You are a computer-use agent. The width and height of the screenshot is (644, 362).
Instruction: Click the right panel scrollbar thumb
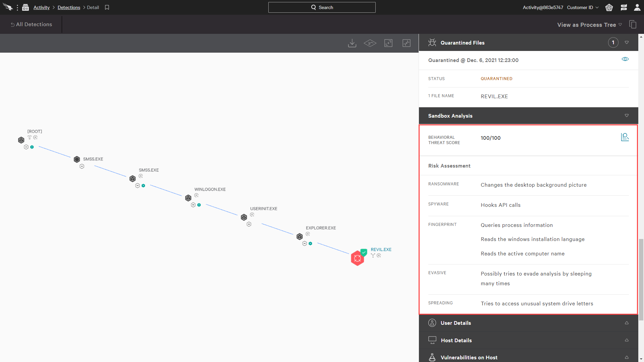641,280
